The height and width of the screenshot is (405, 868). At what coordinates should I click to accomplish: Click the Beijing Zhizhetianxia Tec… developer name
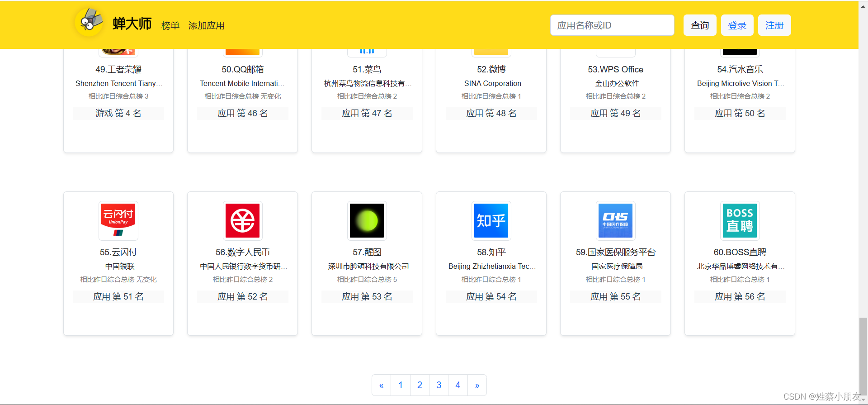pyautogui.click(x=492, y=266)
